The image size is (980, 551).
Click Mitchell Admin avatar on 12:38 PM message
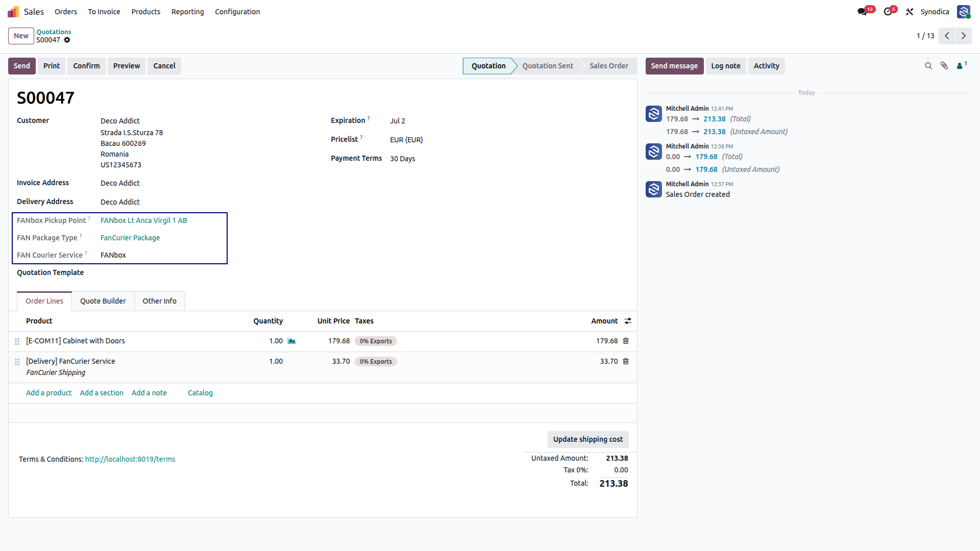[x=654, y=152]
